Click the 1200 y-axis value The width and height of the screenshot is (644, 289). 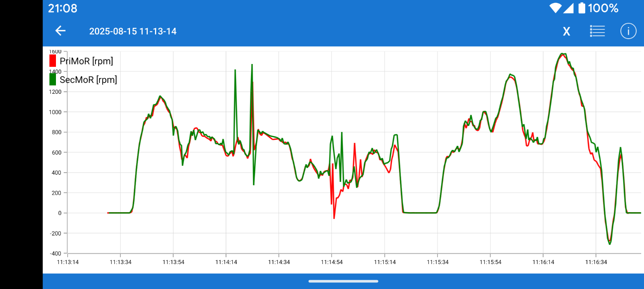click(55, 92)
